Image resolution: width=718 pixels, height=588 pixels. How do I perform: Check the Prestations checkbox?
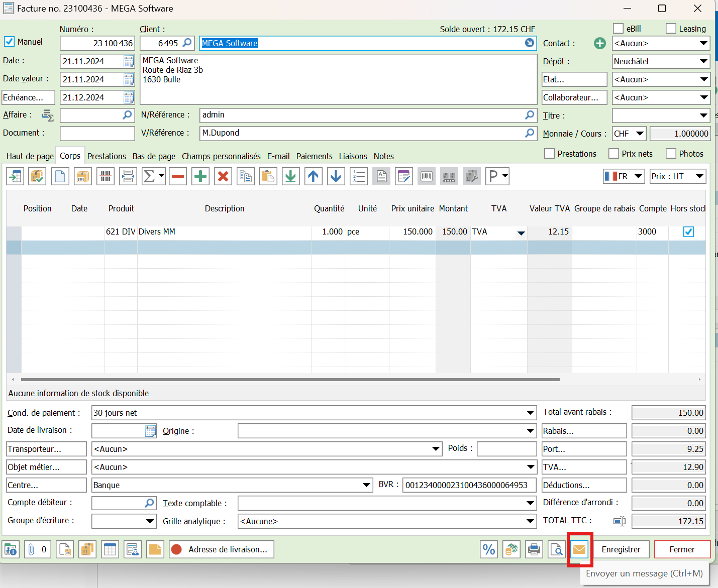point(550,153)
